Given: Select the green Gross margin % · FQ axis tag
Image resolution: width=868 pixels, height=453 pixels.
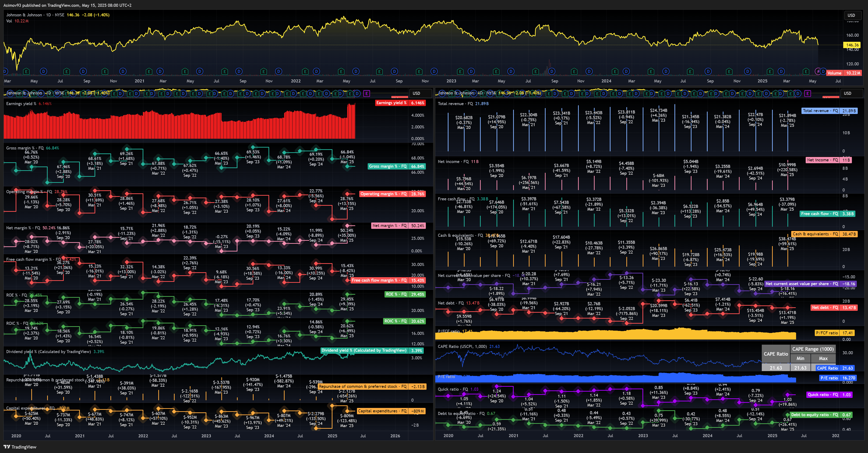Looking at the screenshot, I should [397, 166].
